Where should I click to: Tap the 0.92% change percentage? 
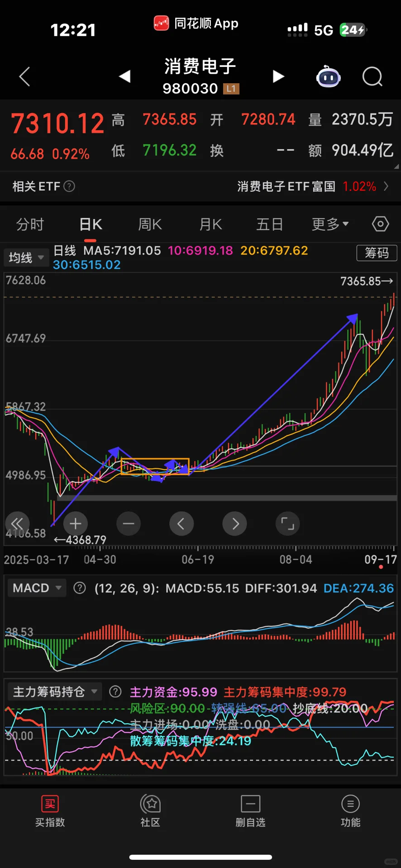71,154
